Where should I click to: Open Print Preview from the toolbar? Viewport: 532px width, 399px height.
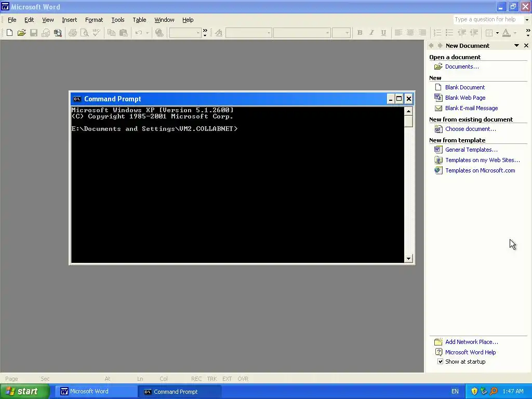pos(85,33)
